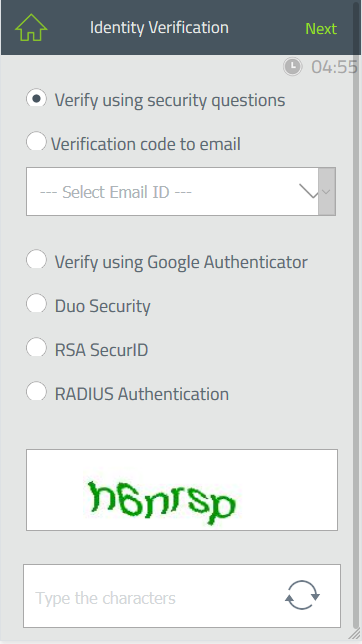The width and height of the screenshot is (362, 644).
Task: Pick the RADIUS Authentication radio option
Action: point(36,391)
